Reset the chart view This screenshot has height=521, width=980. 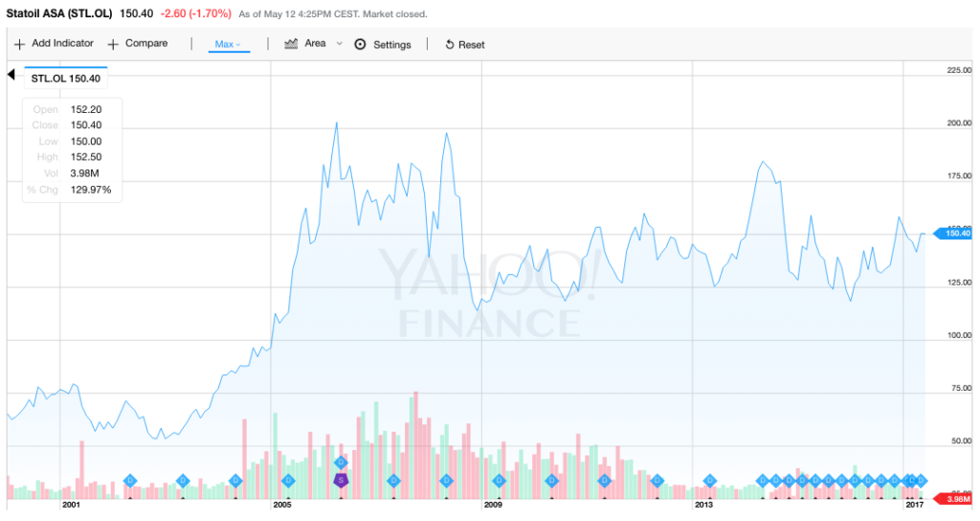[x=464, y=44]
